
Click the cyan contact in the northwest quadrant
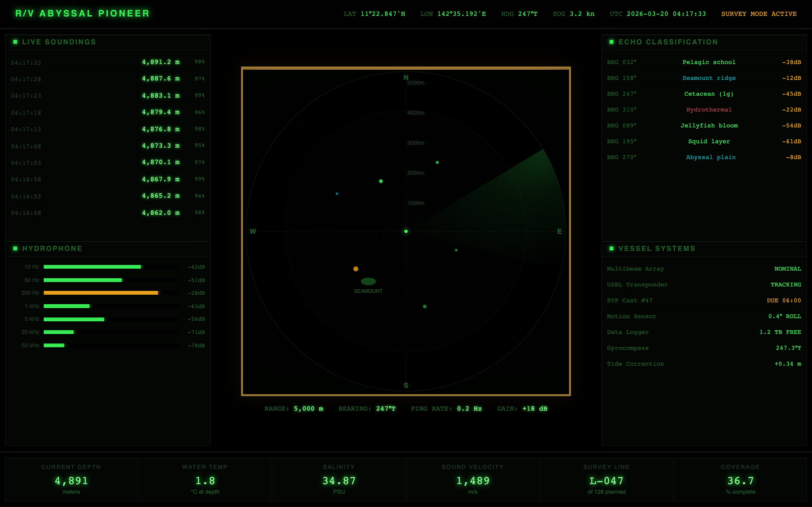(x=337, y=194)
